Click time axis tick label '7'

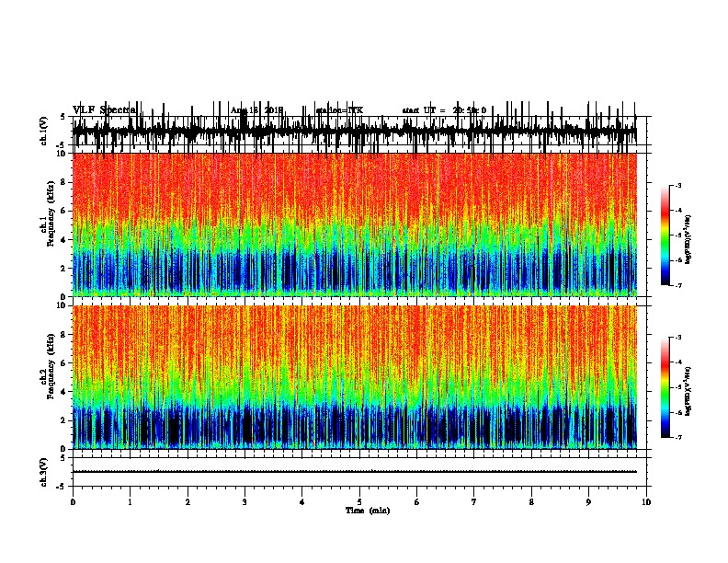point(474,502)
